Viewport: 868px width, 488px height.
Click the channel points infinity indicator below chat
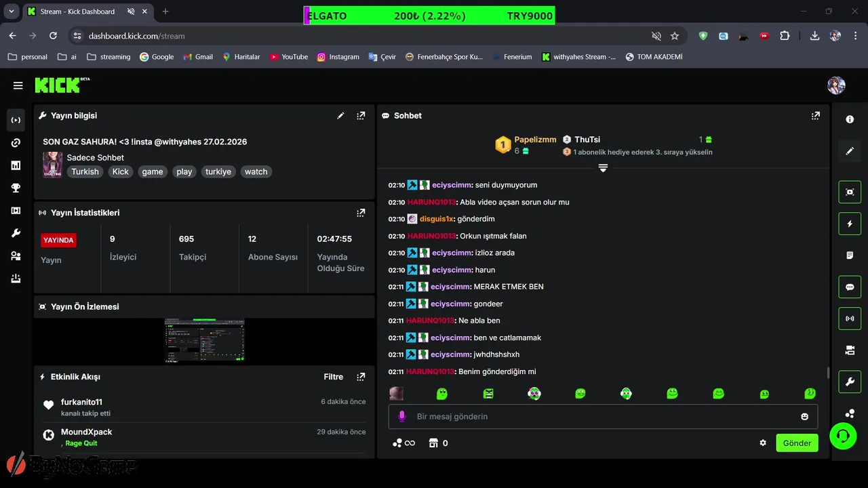pos(403,443)
